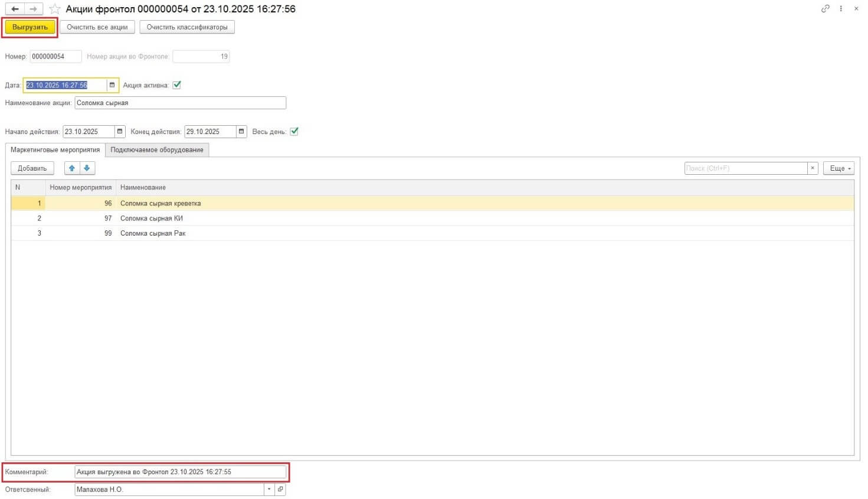Click the Очистить все акции button

97,27
